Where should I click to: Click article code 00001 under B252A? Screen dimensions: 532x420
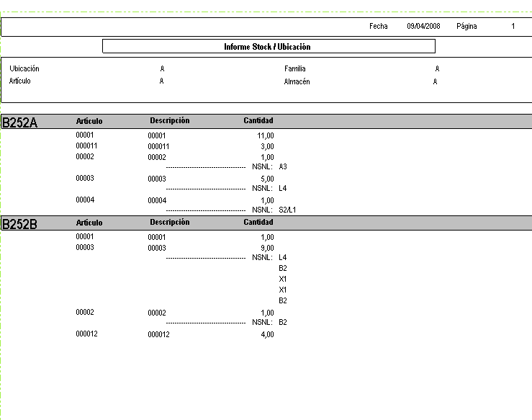point(85,135)
